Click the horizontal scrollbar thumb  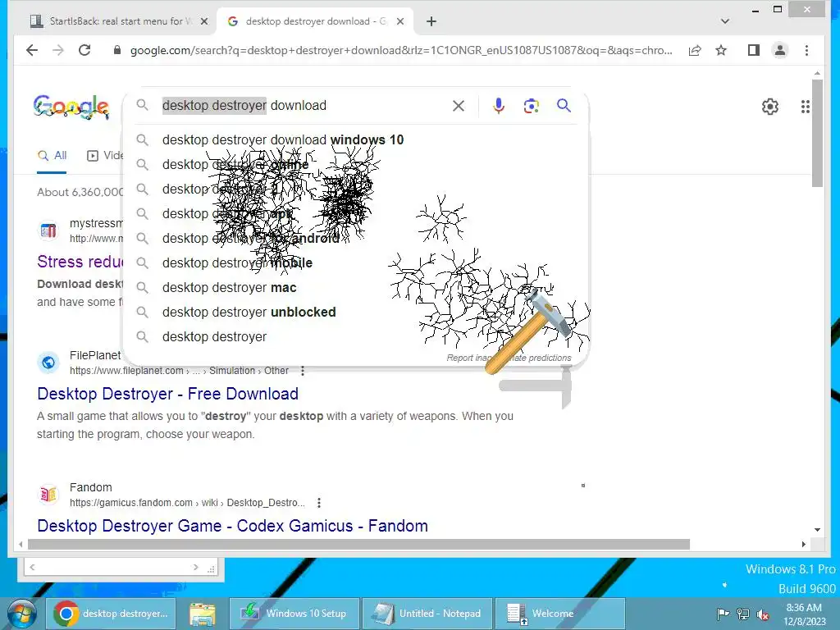(x=359, y=545)
